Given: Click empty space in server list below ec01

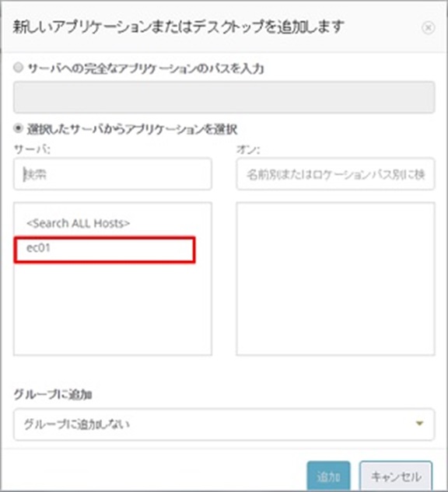Looking at the screenshot, I should tap(113, 309).
